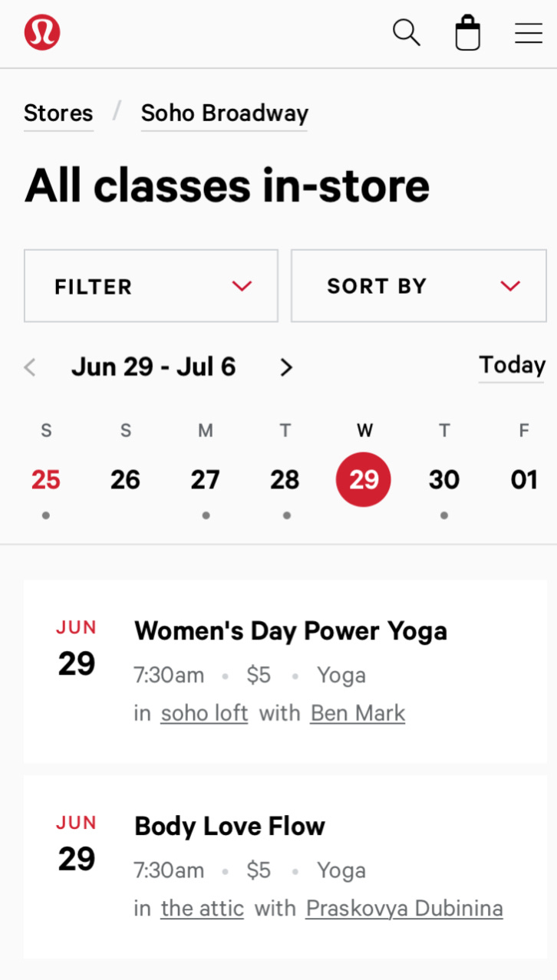Viewport: 557px width, 980px height.
Task: Click the soho loft location link
Action: coord(204,714)
